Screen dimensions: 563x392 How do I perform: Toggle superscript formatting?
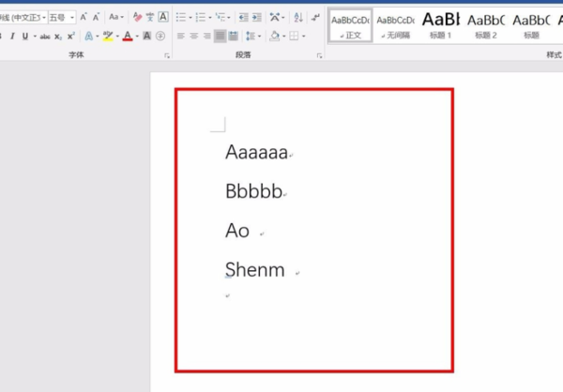[x=71, y=36]
